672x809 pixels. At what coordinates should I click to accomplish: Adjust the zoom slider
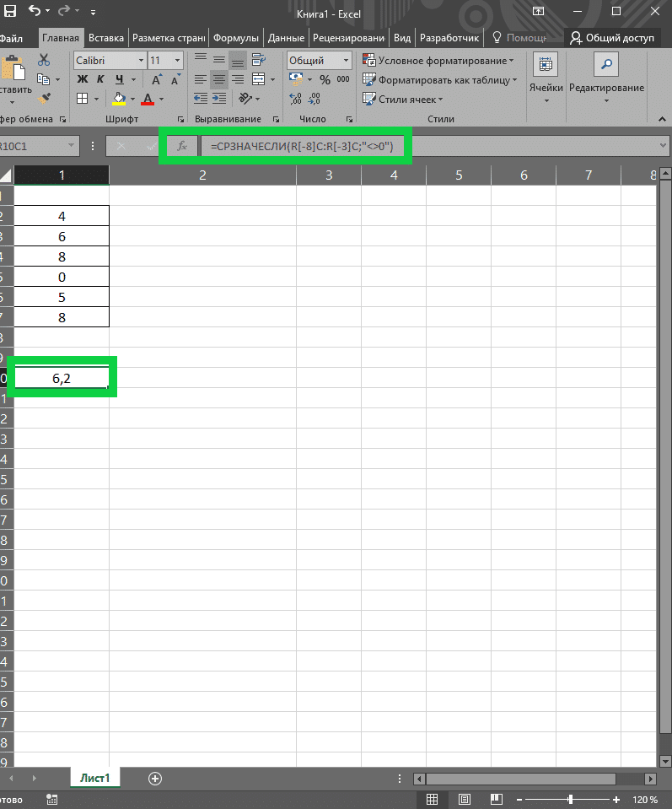pyautogui.click(x=570, y=800)
